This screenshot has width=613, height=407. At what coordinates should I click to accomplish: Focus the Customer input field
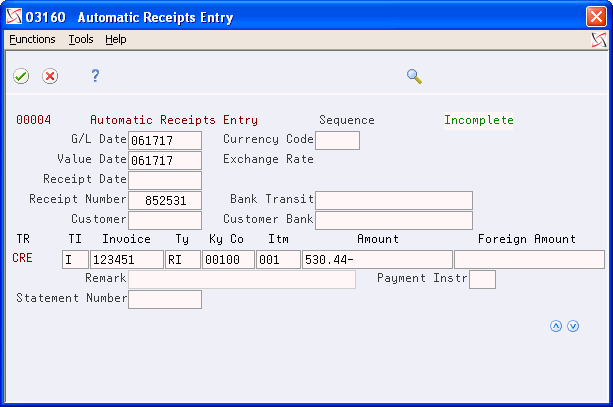coord(165,220)
